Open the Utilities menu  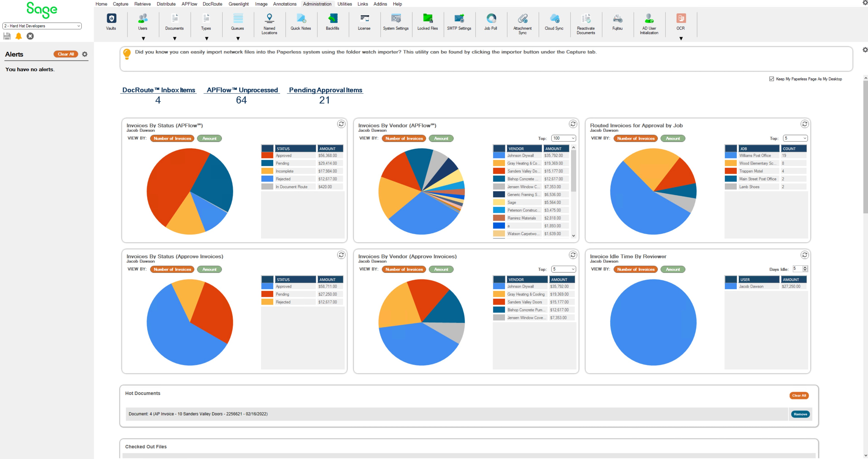344,4
